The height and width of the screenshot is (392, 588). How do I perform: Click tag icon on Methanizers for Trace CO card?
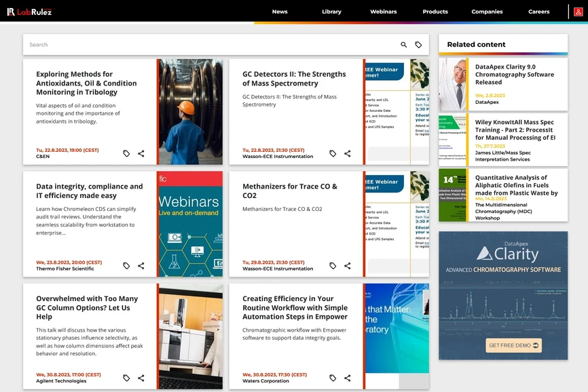(333, 266)
